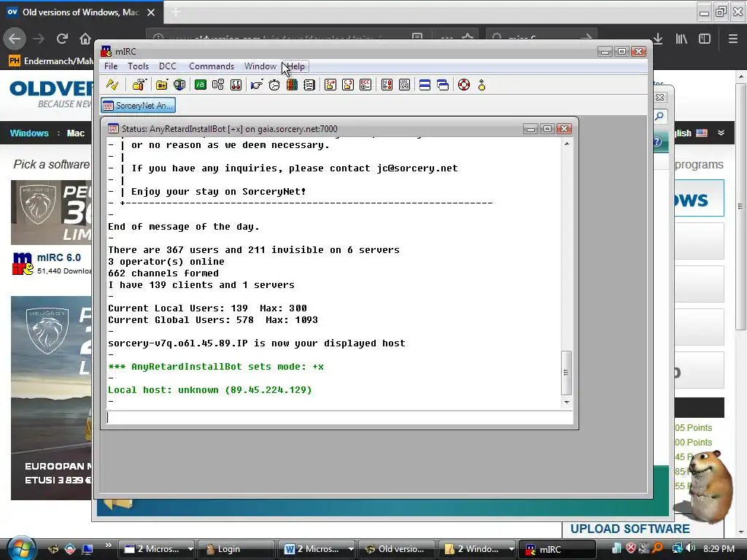Open the Mac link on OldVersion site

pos(75,133)
